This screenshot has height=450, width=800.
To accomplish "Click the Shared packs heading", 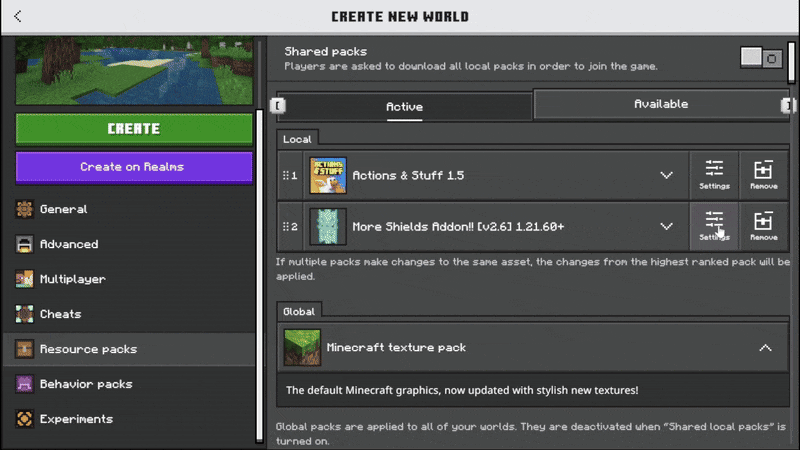I will point(326,52).
